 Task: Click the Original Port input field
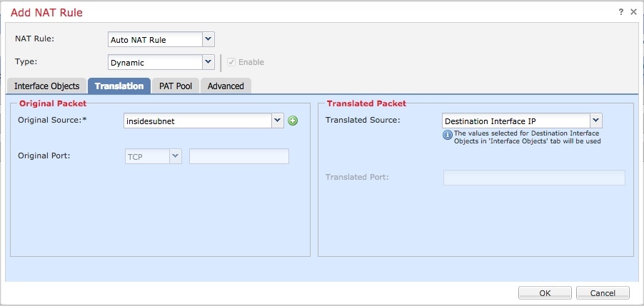coord(238,156)
